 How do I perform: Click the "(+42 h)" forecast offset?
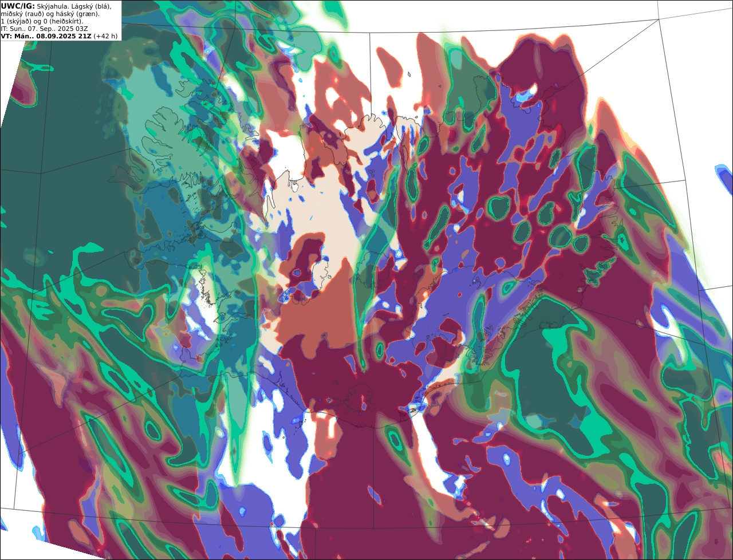(105, 36)
